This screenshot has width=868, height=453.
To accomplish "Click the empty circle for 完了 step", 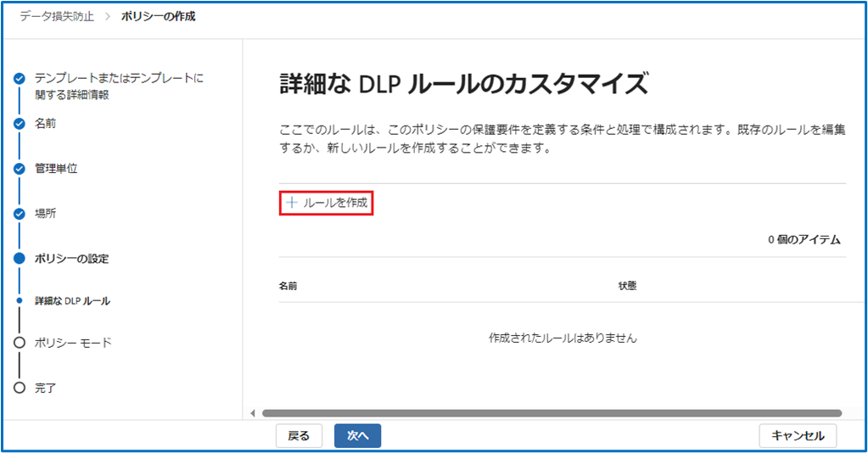I will coord(19,388).
